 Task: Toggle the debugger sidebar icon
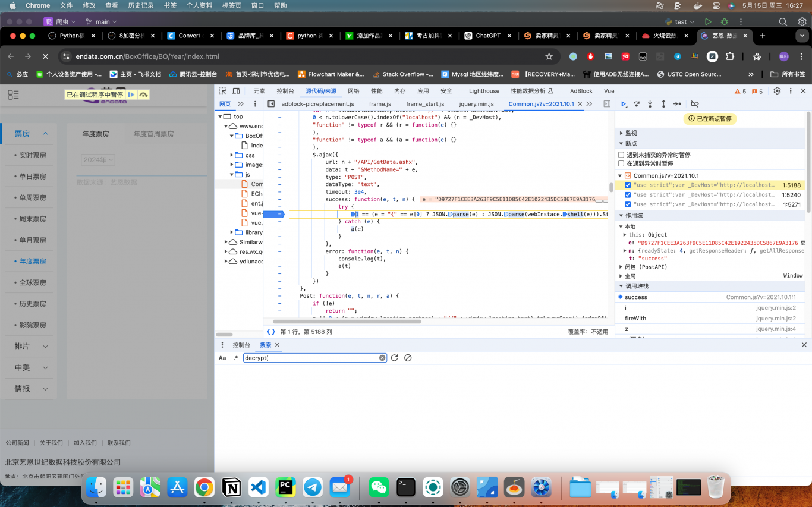pos(607,104)
